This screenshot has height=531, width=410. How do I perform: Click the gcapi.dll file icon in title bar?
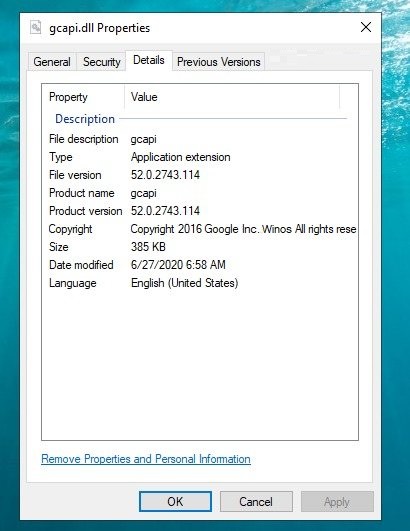point(36,27)
